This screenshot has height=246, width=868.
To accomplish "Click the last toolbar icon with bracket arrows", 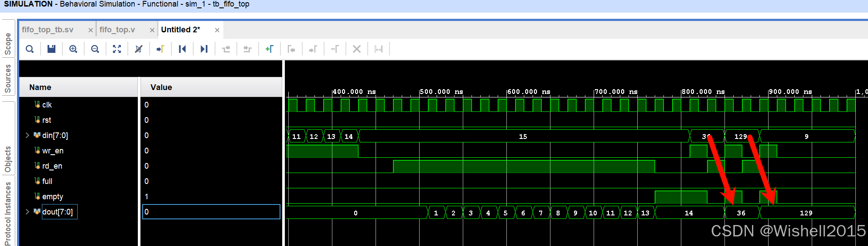I will pos(379,49).
